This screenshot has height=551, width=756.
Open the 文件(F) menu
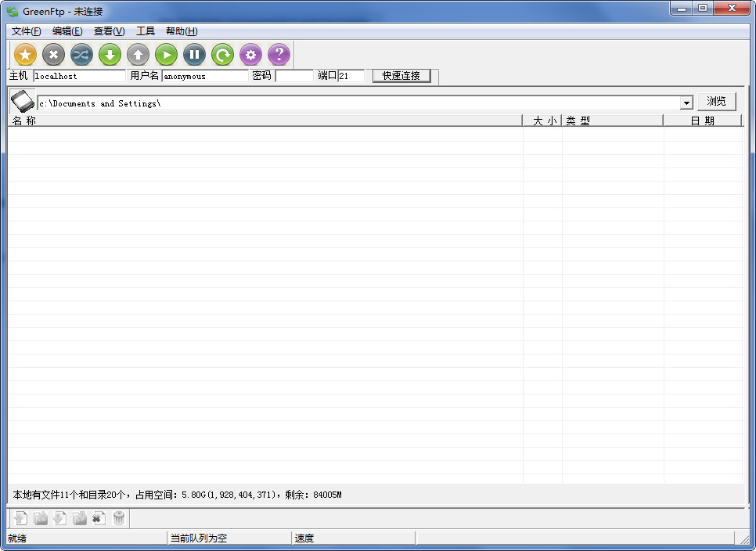pyautogui.click(x=26, y=31)
